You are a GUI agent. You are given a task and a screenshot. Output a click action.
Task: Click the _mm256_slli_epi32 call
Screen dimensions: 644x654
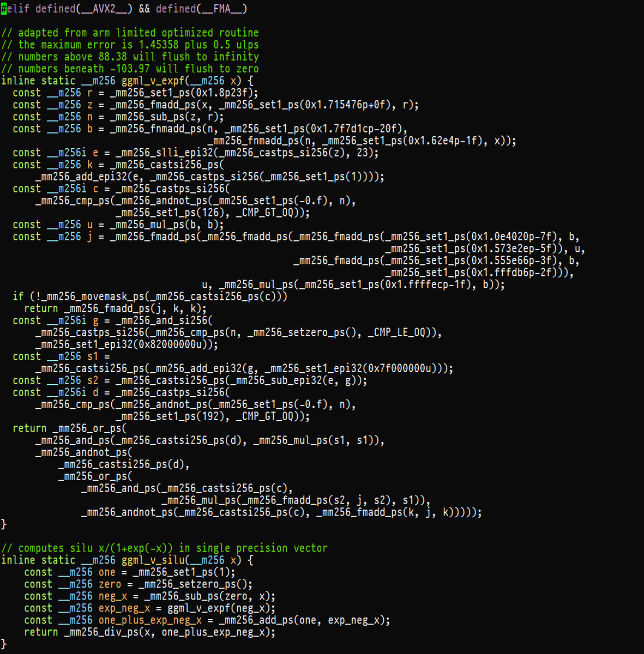coord(247,153)
